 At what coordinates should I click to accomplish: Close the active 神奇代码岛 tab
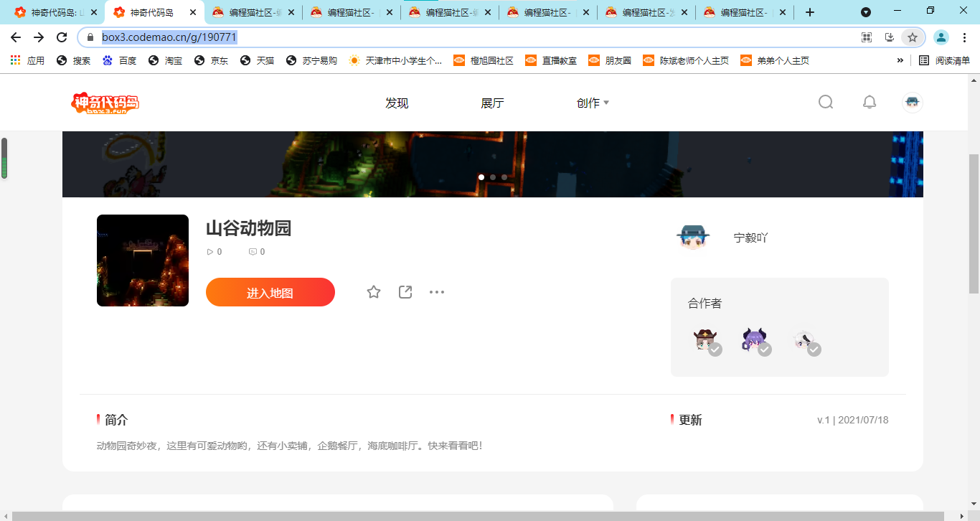[192, 12]
